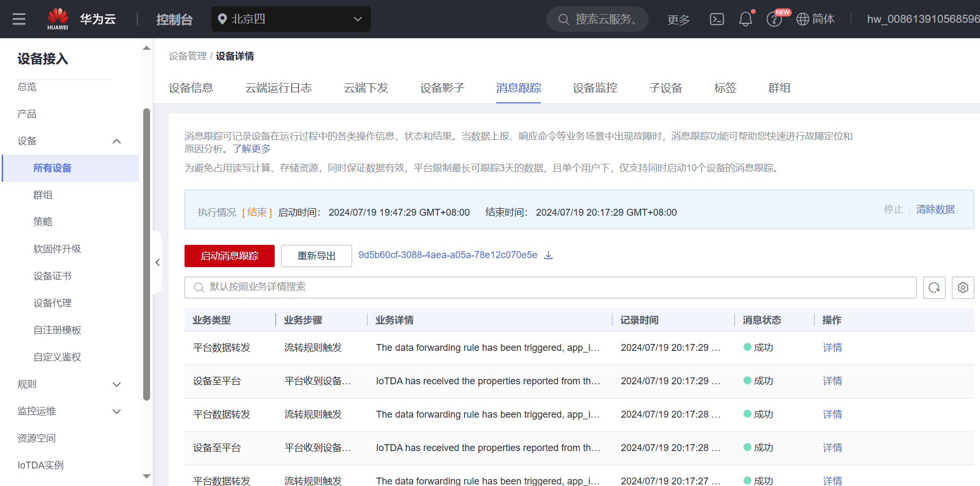Open the notifications bell
980x486 pixels.
746,19
